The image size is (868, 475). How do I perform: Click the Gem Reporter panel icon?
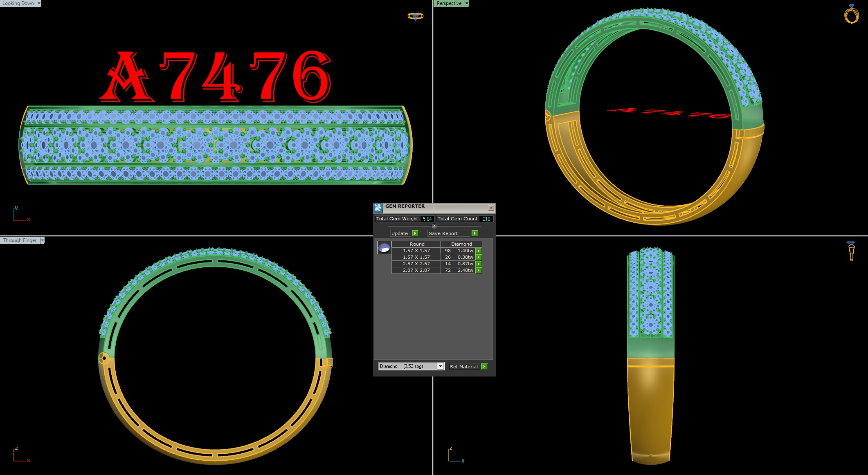click(x=378, y=208)
